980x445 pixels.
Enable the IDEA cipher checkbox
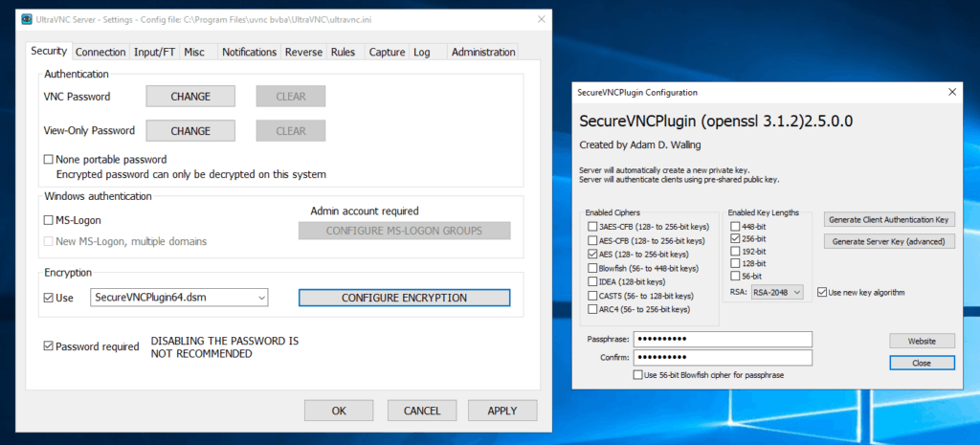[x=592, y=282]
